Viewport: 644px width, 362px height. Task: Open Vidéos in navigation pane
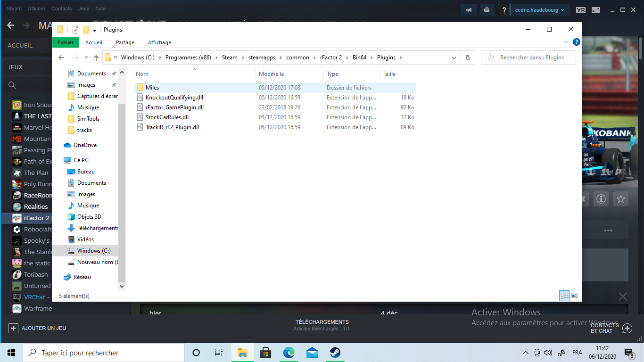click(85, 239)
